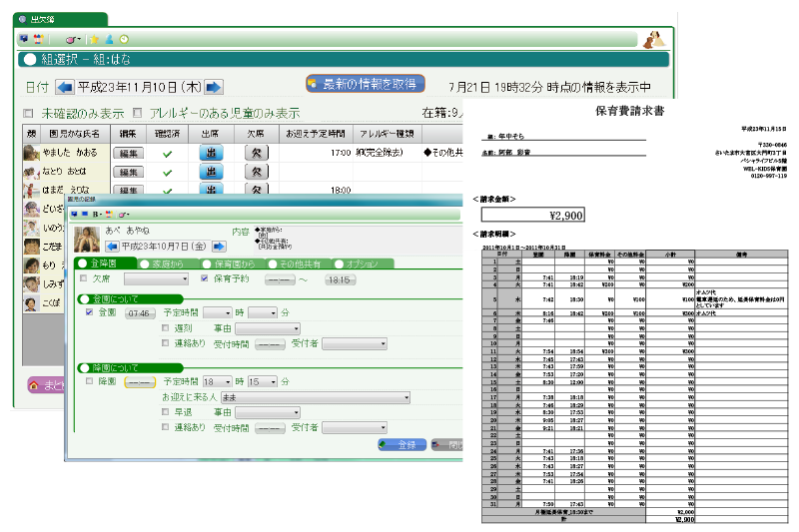Open 受付者 dropdown in 登園について section
This screenshot has width=799, height=532.
355,344
